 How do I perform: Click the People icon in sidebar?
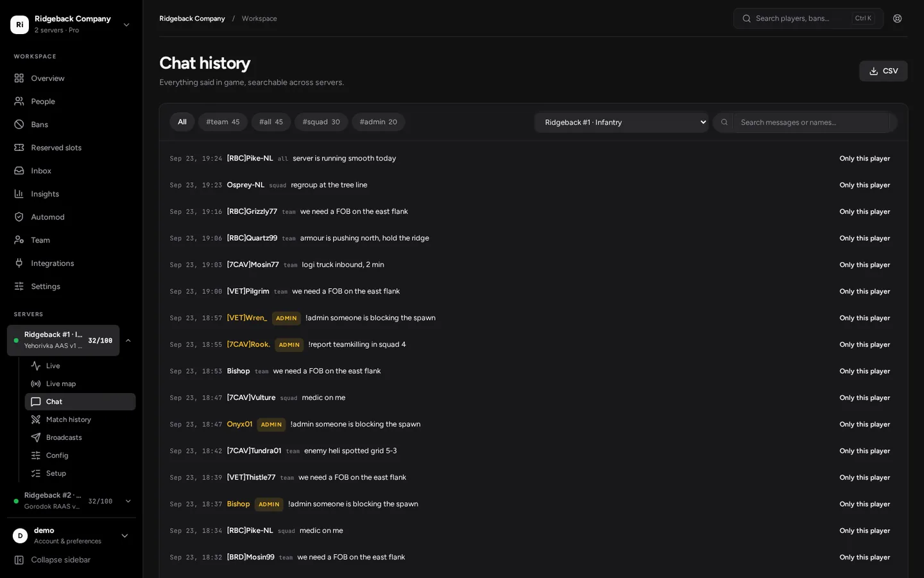(19, 101)
